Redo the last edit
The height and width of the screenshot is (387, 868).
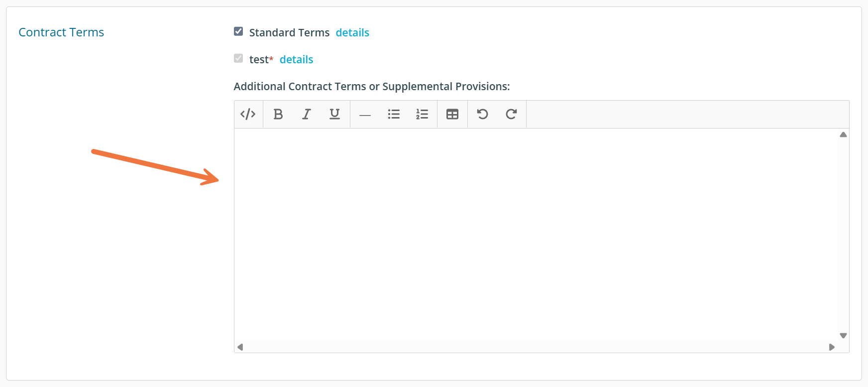(x=511, y=114)
